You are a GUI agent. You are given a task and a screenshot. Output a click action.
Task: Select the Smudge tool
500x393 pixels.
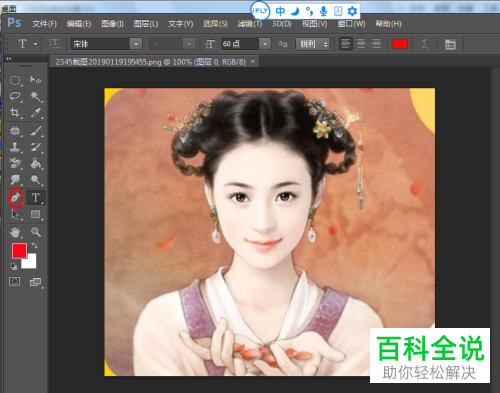(15, 180)
